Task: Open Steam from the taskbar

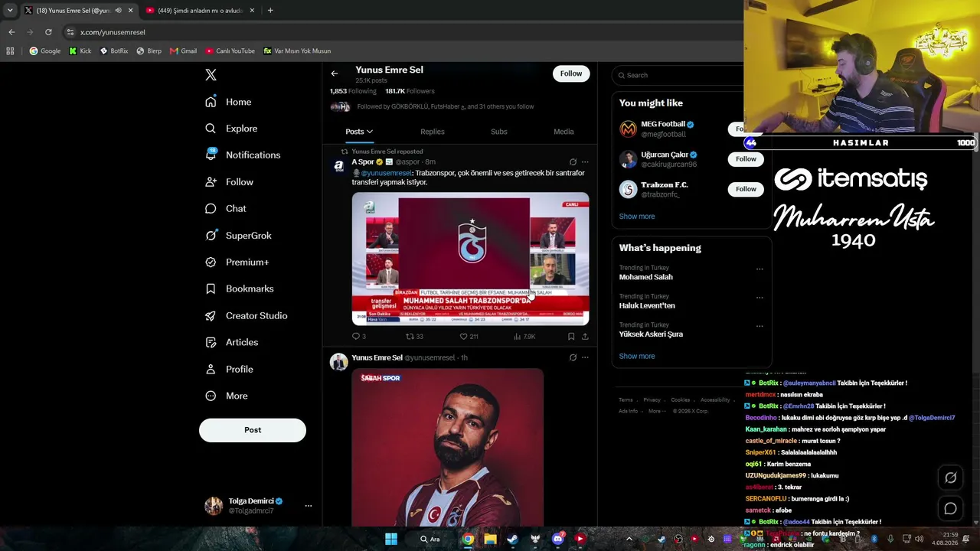Action: 513,539
